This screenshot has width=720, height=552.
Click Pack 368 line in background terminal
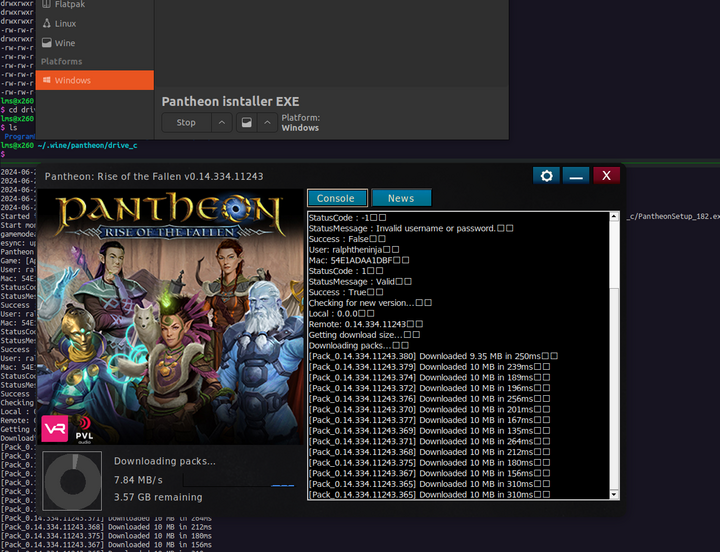click(x=106, y=527)
